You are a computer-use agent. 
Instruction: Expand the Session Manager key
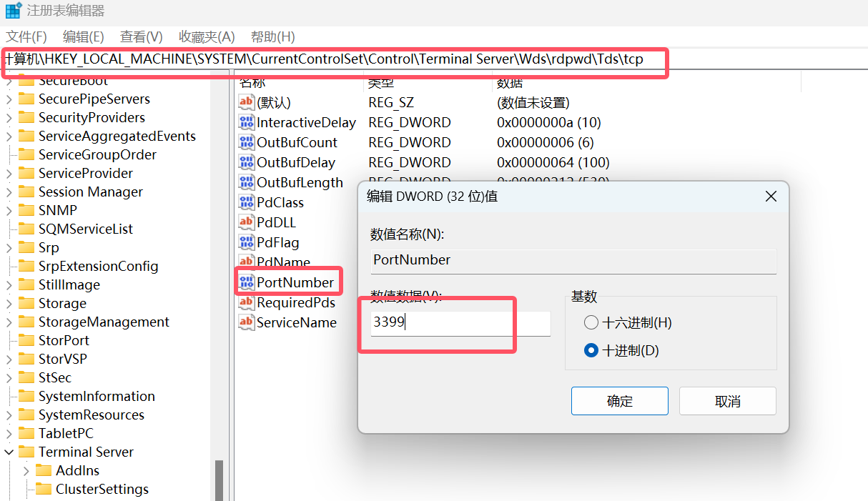9,192
